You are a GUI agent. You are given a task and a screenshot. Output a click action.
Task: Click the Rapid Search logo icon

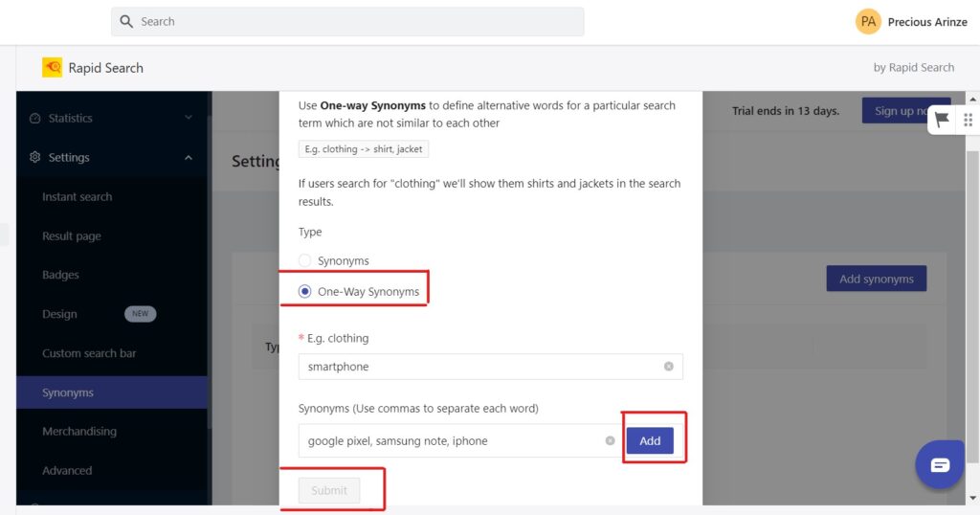pos(52,68)
